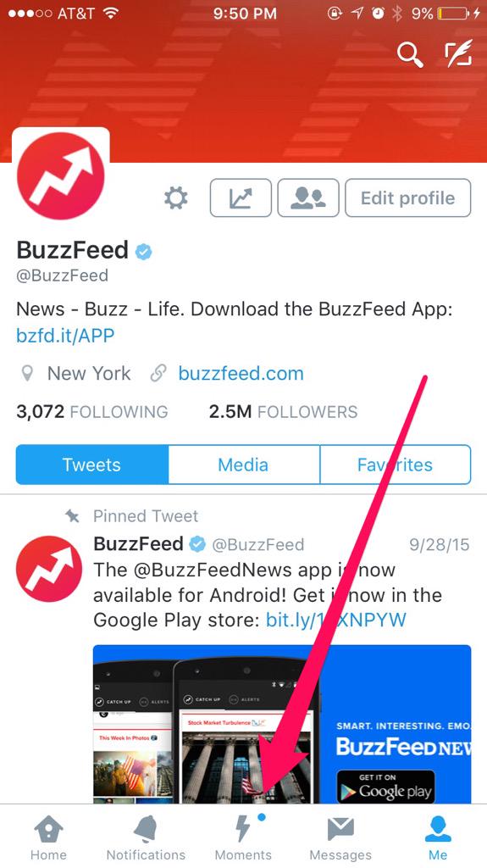Screen dimensions: 487x868
Task: Click the Edit profile button
Action: click(x=408, y=198)
